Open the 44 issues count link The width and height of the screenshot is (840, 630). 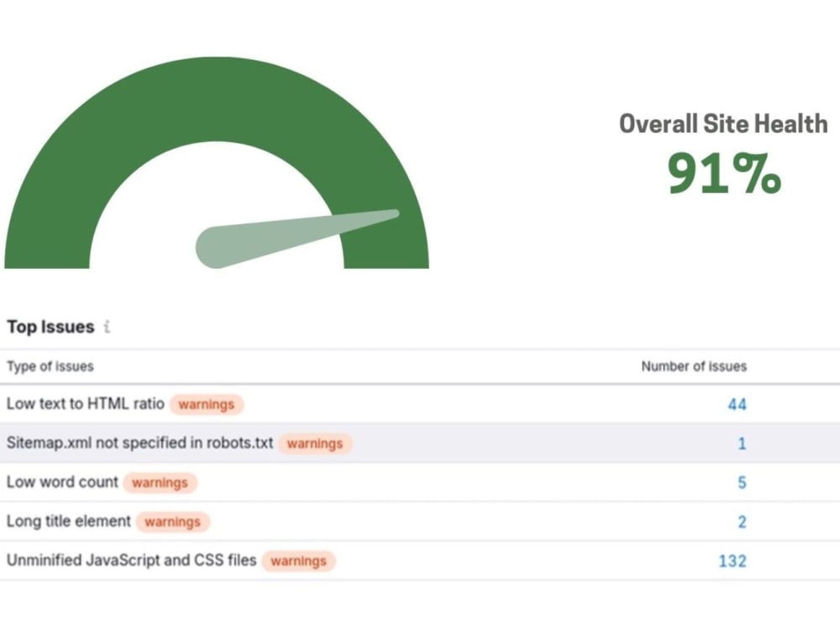point(737,405)
